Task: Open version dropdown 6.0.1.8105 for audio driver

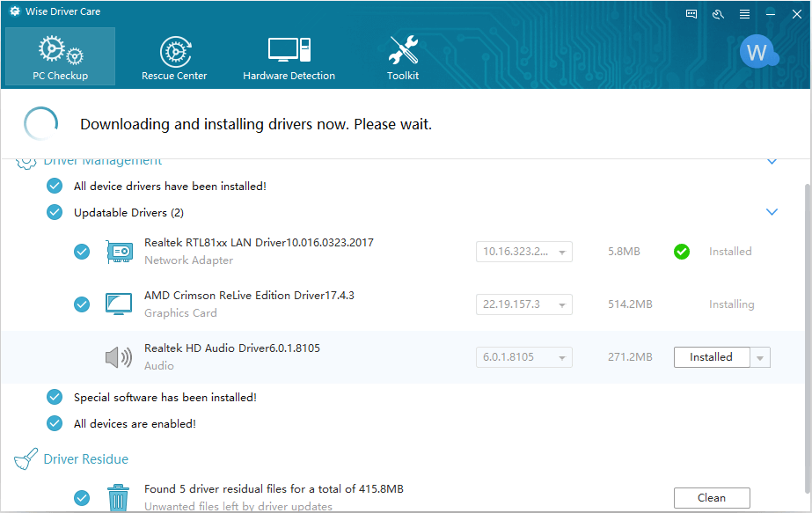Action: [x=524, y=357]
